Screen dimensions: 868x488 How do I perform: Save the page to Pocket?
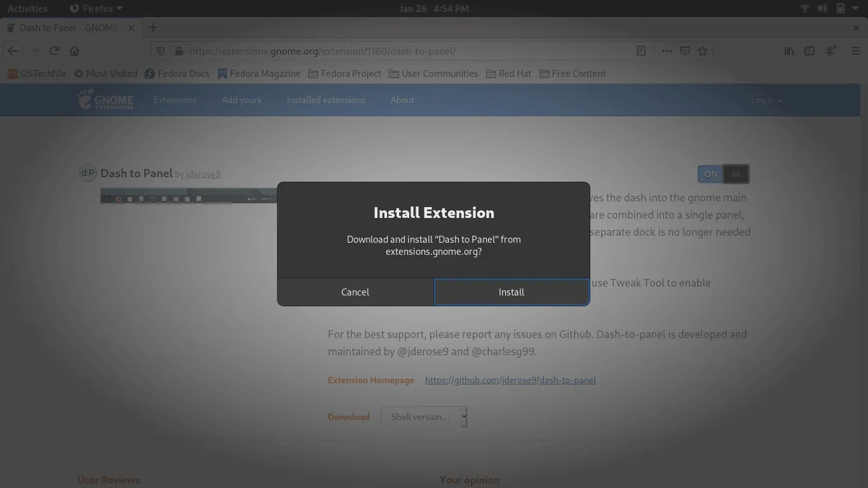coord(684,51)
